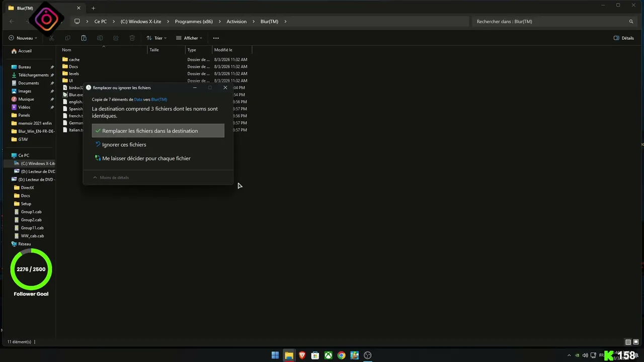
Task: Open the Nouveau dropdown in toolbar
Action: tap(23, 38)
